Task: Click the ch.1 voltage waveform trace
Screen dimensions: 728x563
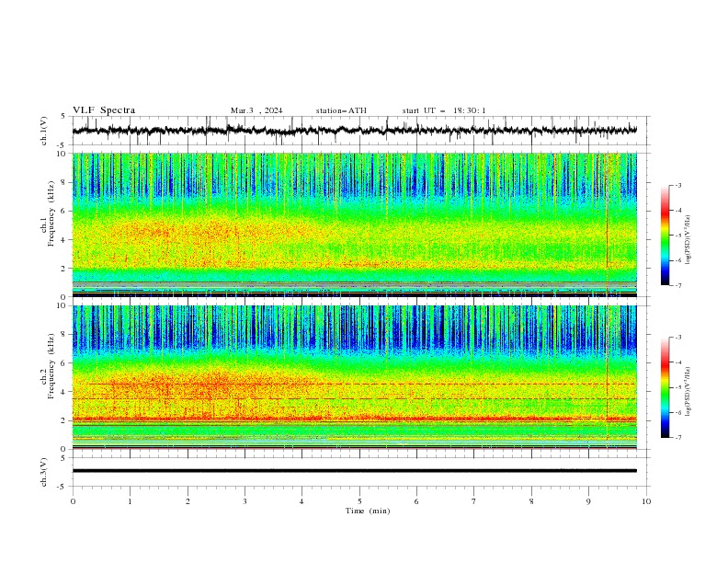Action: point(354,131)
